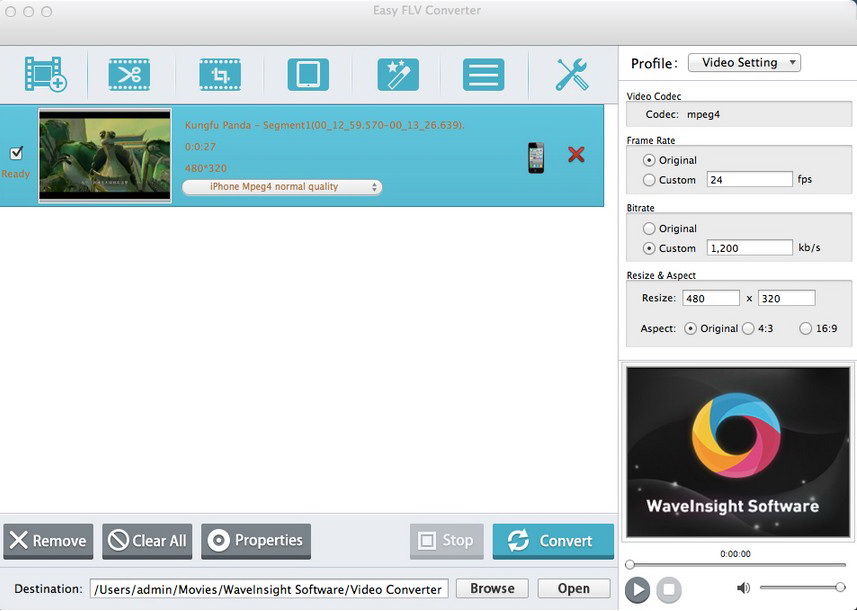Click the Codec mpeg4 value
Screen dimensions: 857x611
pos(703,115)
